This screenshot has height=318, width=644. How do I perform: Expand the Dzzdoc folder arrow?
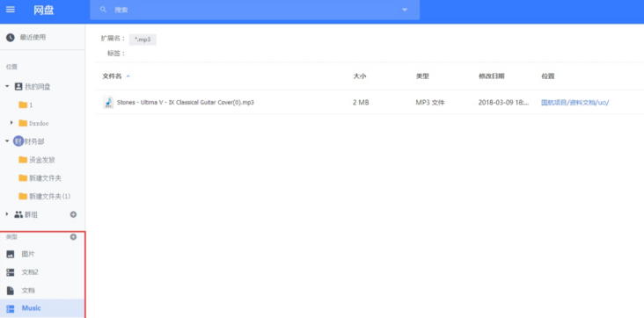pyautogui.click(x=11, y=123)
